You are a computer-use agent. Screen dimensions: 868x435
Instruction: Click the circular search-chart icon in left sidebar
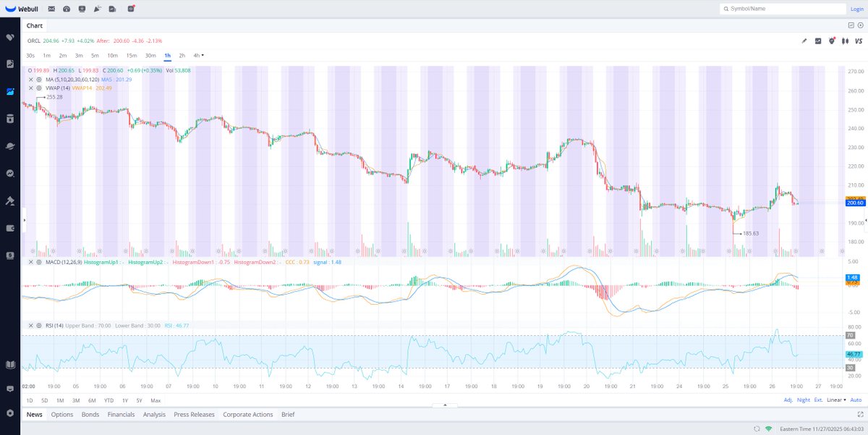[x=10, y=174]
